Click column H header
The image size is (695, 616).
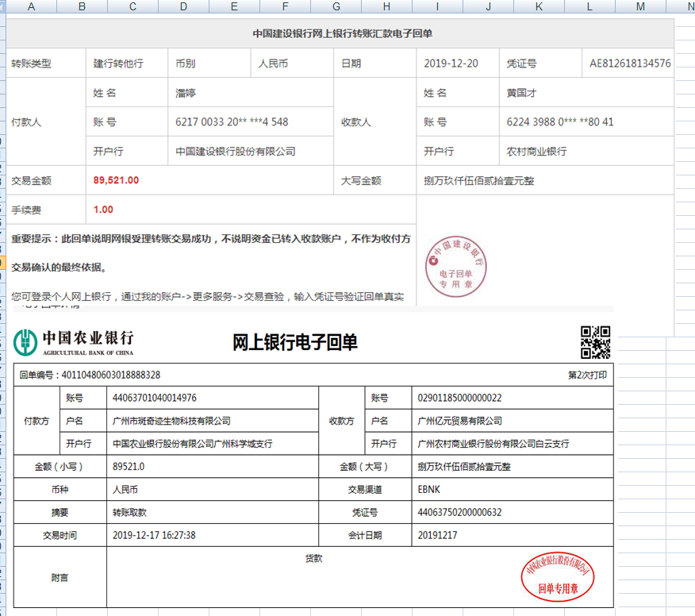(386, 7)
